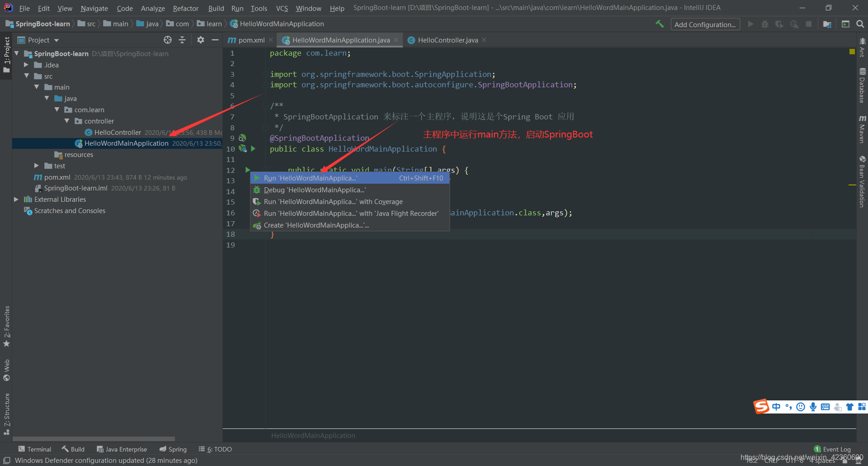Open the Web tool window
868x466 pixels.
pos(6,370)
